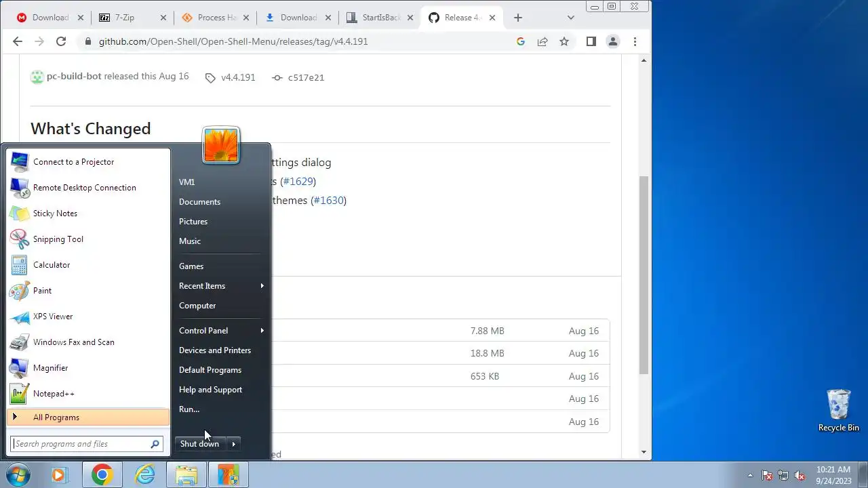Open the Shut down options arrow
Screen dimensions: 868x488
point(233,444)
